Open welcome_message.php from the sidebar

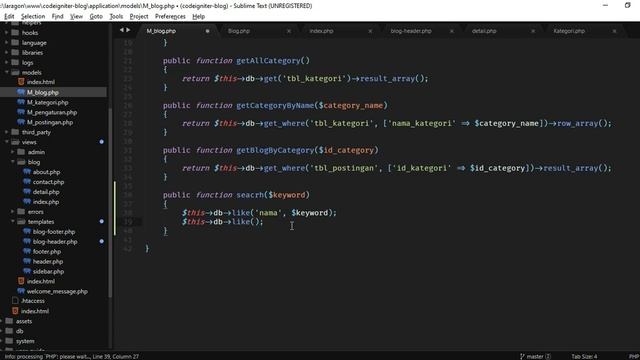[x=57, y=291]
